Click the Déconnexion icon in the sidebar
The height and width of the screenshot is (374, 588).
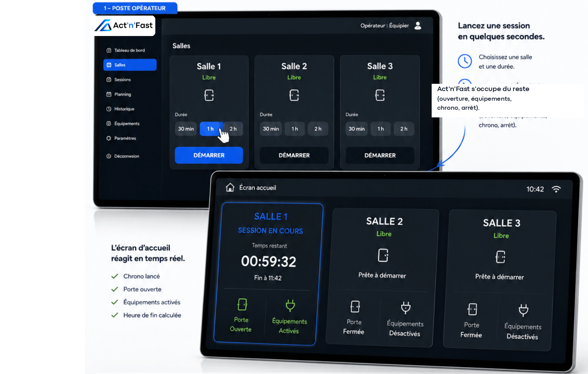[109, 156]
